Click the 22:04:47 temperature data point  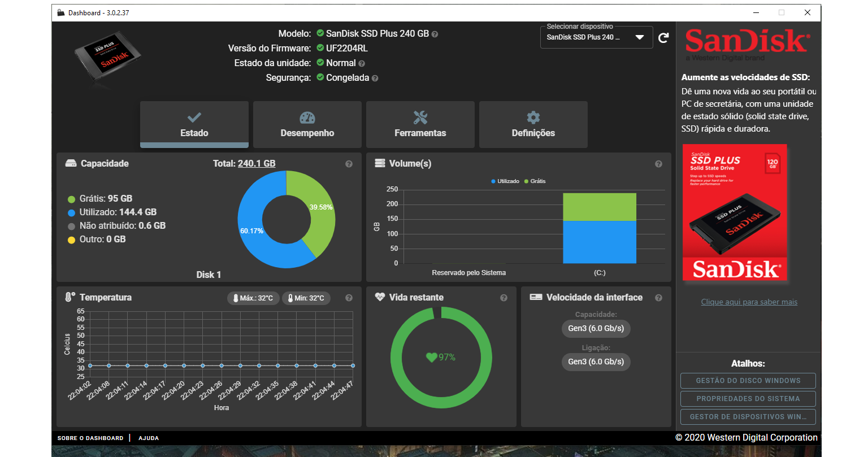pyautogui.click(x=353, y=365)
